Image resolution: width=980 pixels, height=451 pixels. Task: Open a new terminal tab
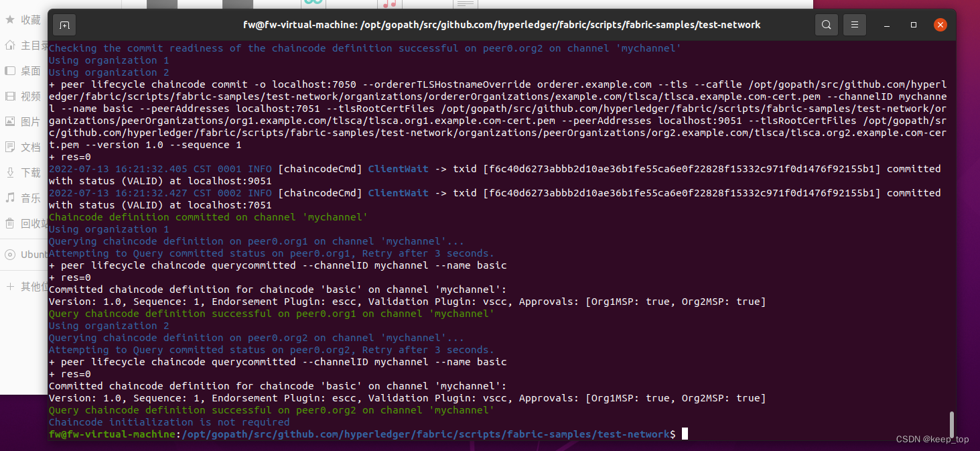64,25
